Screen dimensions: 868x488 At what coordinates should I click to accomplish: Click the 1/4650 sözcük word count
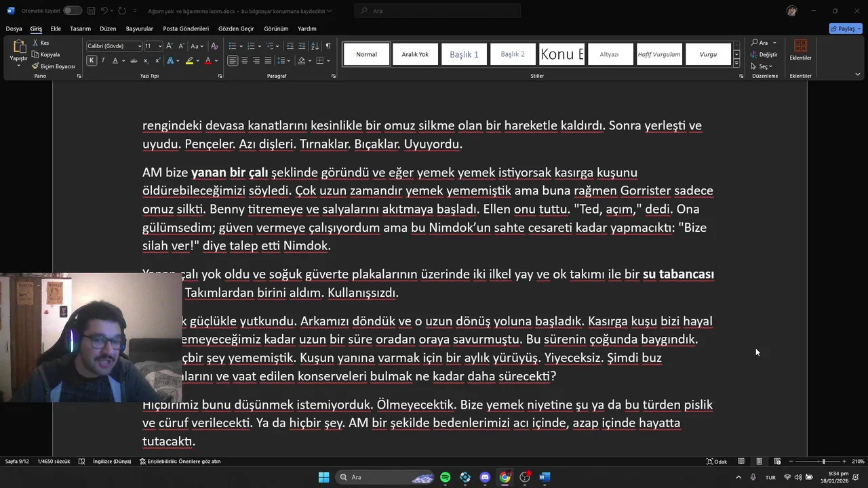coord(54,462)
